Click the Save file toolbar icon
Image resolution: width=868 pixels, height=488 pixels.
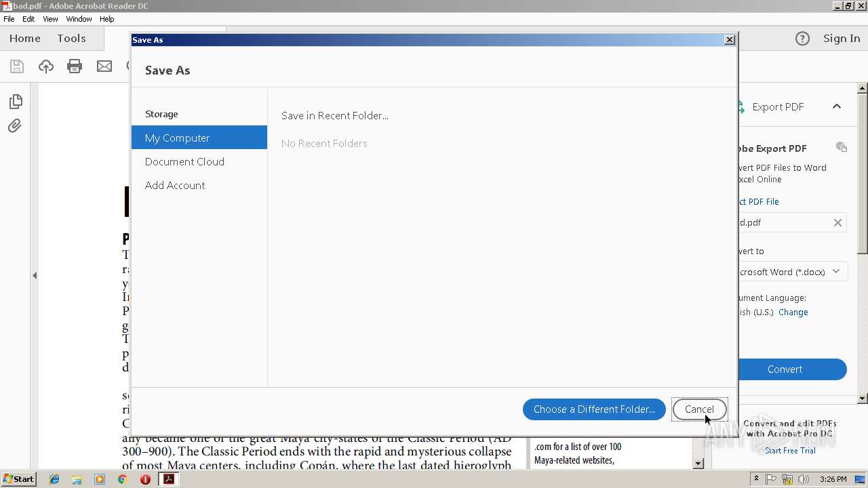click(17, 66)
